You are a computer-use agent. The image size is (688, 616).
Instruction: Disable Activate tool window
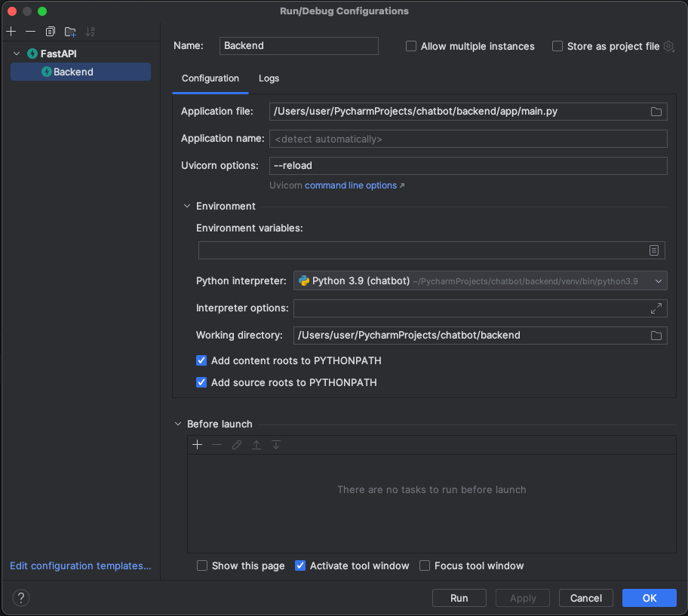click(x=300, y=565)
